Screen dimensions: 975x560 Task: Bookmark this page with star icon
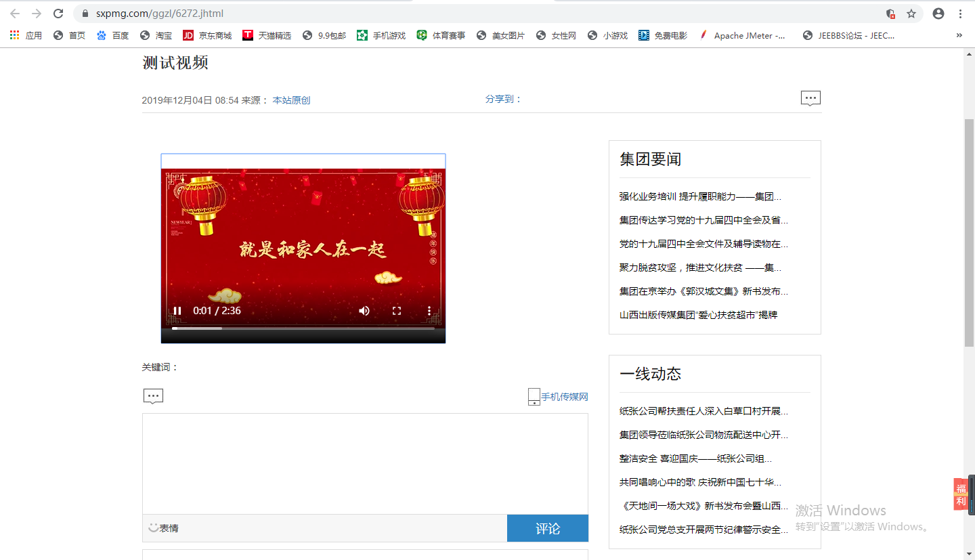[911, 14]
